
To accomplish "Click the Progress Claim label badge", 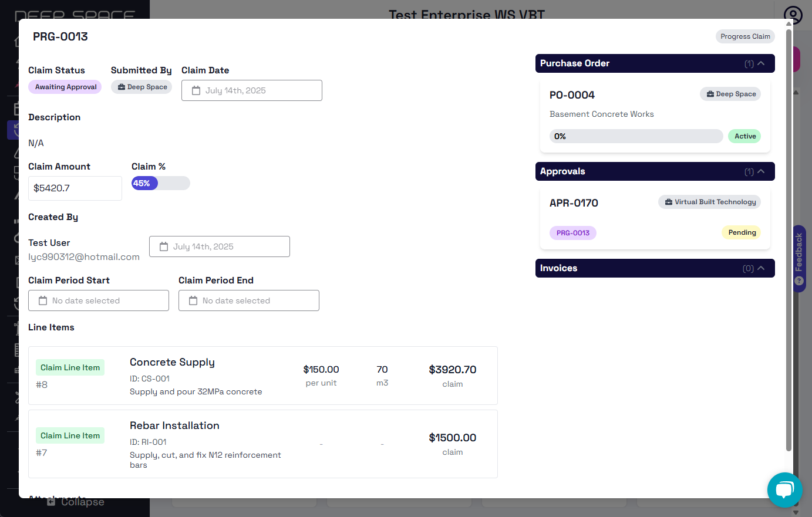I will click(745, 36).
